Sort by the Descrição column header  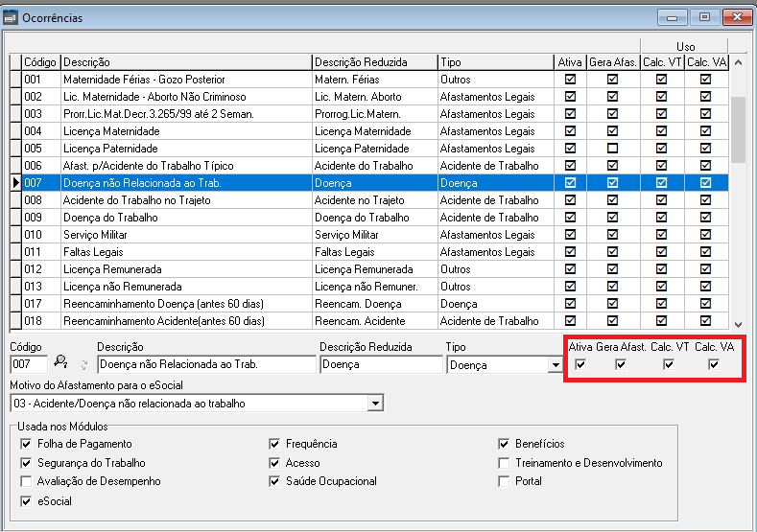pyautogui.click(x=186, y=62)
